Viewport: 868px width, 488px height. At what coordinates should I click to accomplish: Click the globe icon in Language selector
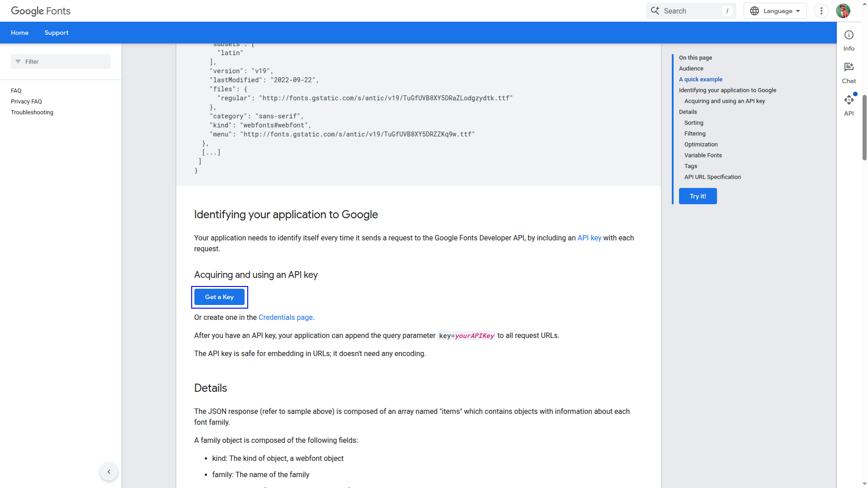[754, 11]
